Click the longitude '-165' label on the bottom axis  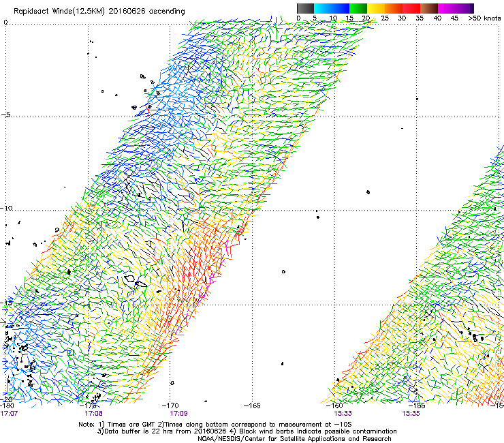tap(252, 406)
